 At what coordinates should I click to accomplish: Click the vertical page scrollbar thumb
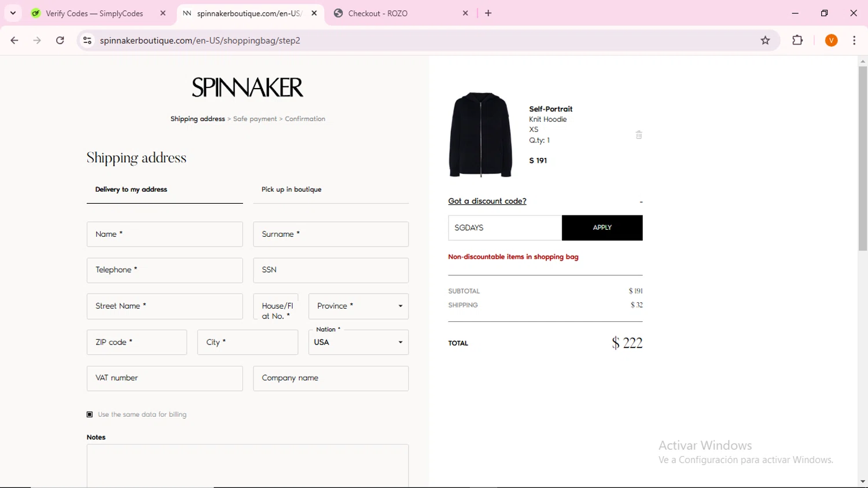coord(863,159)
